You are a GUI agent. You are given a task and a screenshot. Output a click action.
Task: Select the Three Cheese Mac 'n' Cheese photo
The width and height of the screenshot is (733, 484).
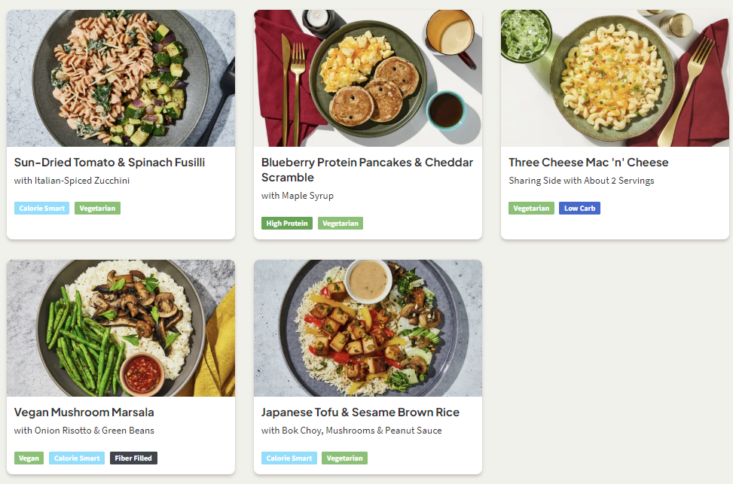click(x=614, y=78)
